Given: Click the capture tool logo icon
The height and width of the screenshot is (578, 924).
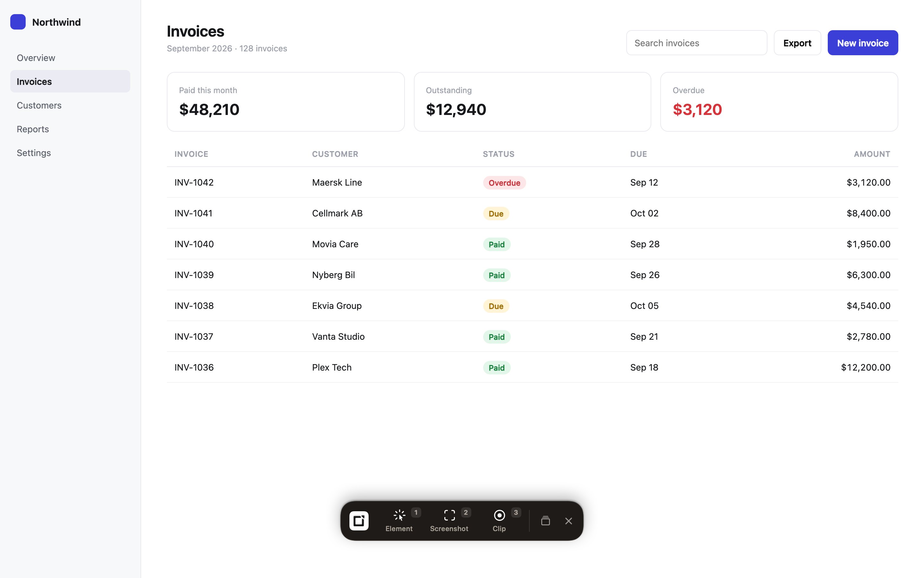Looking at the screenshot, I should (359, 521).
